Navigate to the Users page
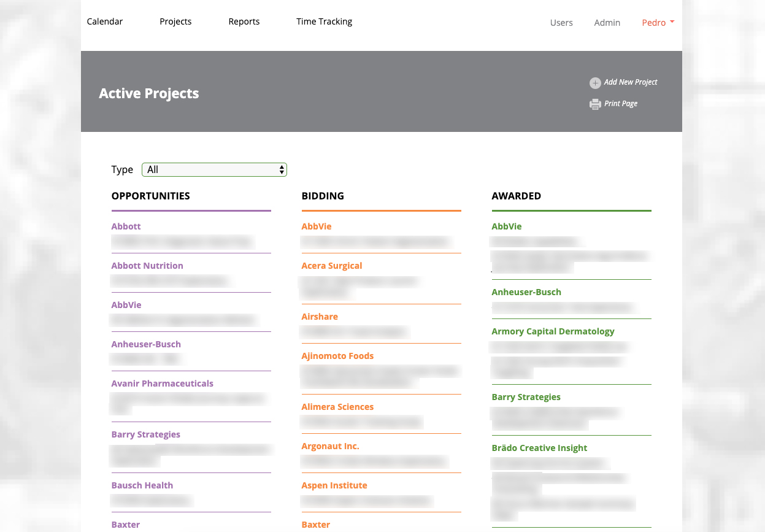 (561, 23)
